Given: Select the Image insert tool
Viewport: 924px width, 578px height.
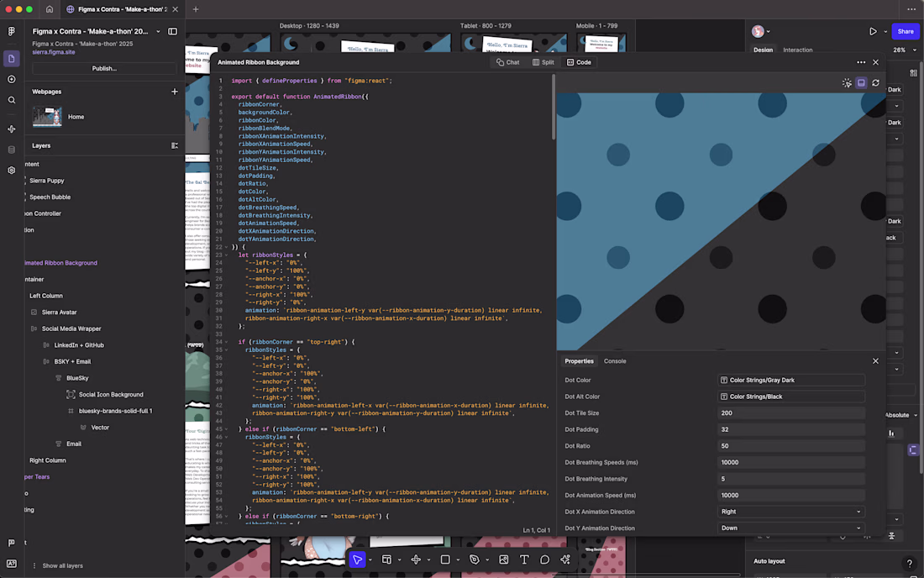Looking at the screenshot, I should pyautogui.click(x=503, y=560).
